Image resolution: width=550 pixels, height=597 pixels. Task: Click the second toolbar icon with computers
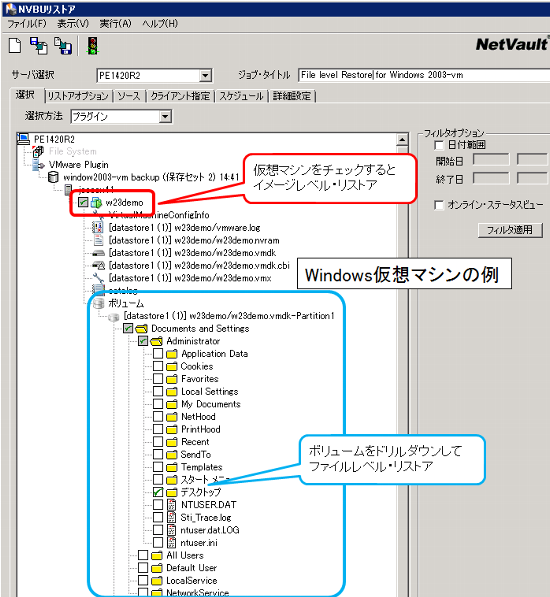[x=38, y=46]
